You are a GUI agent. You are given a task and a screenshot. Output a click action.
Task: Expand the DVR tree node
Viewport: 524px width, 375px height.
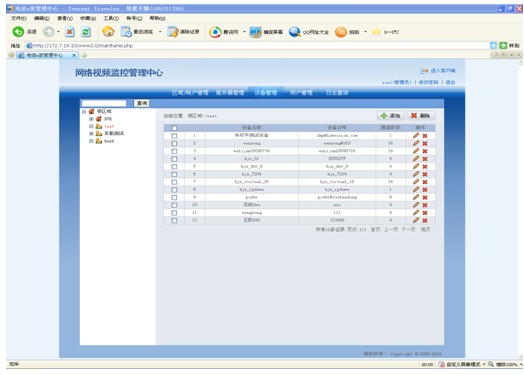pos(91,119)
